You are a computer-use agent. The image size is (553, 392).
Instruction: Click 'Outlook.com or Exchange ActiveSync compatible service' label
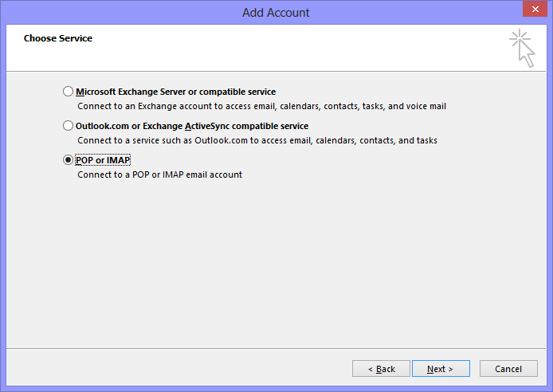pyautogui.click(x=191, y=126)
